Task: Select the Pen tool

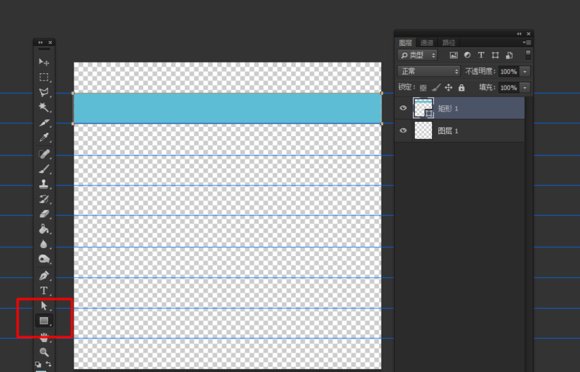Action: click(x=44, y=275)
